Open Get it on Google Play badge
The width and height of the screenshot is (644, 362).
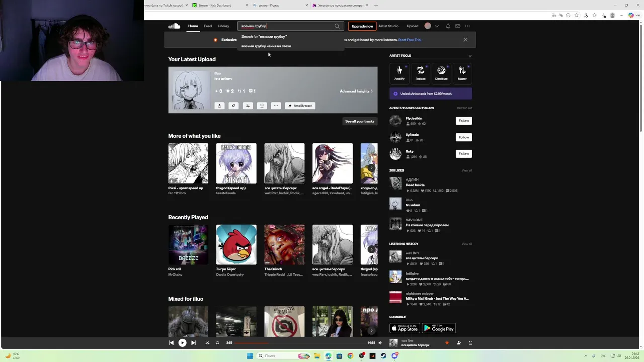click(439, 328)
